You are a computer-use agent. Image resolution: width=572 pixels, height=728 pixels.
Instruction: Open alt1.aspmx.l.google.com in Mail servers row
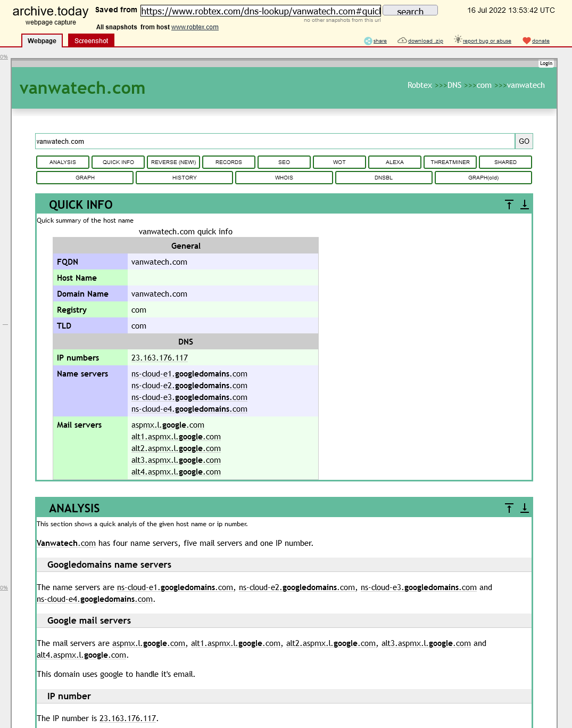click(176, 437)
